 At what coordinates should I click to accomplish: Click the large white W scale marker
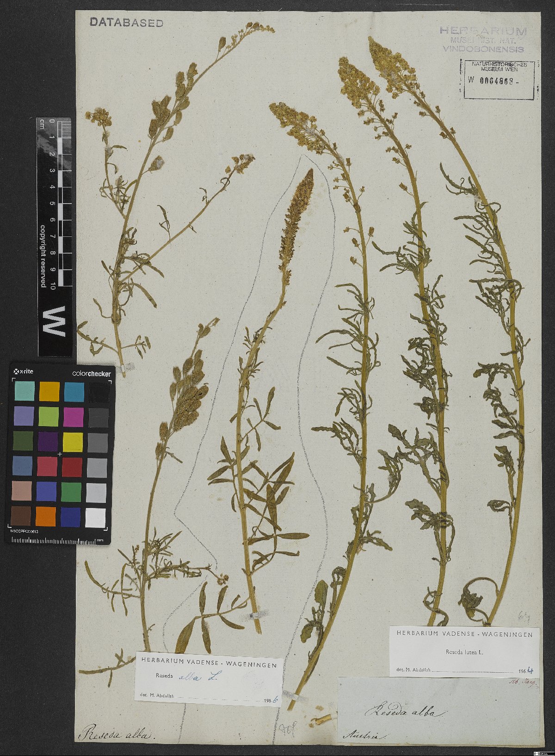click(55, 321)
